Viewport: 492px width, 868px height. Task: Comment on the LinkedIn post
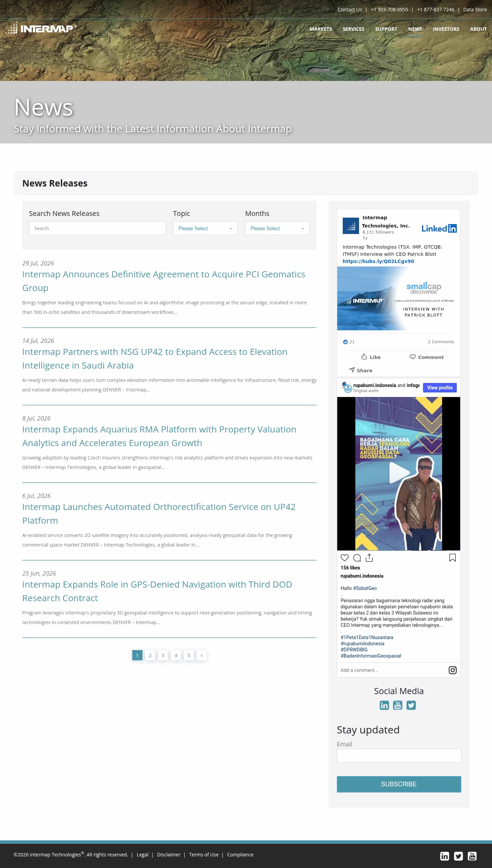point(427,357)
